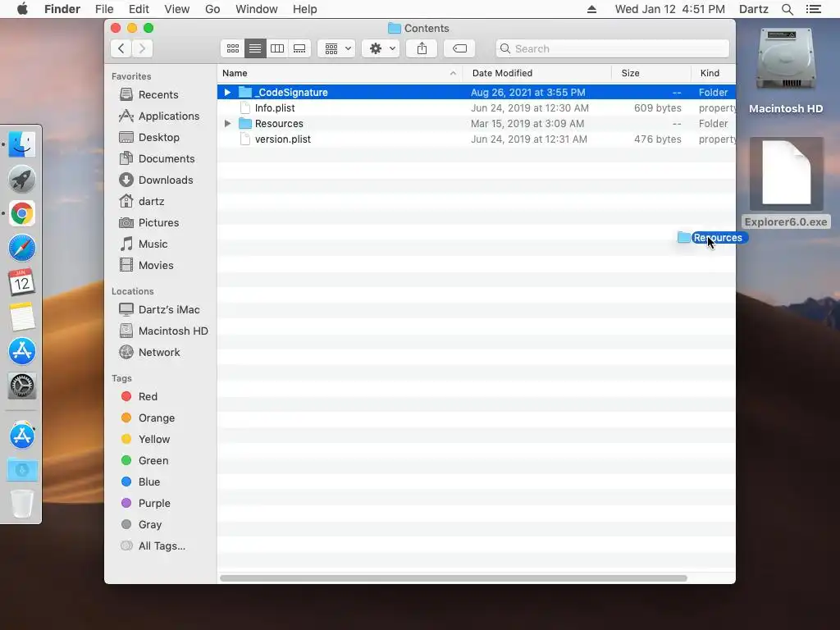Open the dartz home folder in sidebar
The image size is (840, 630).
pos(151,202)
